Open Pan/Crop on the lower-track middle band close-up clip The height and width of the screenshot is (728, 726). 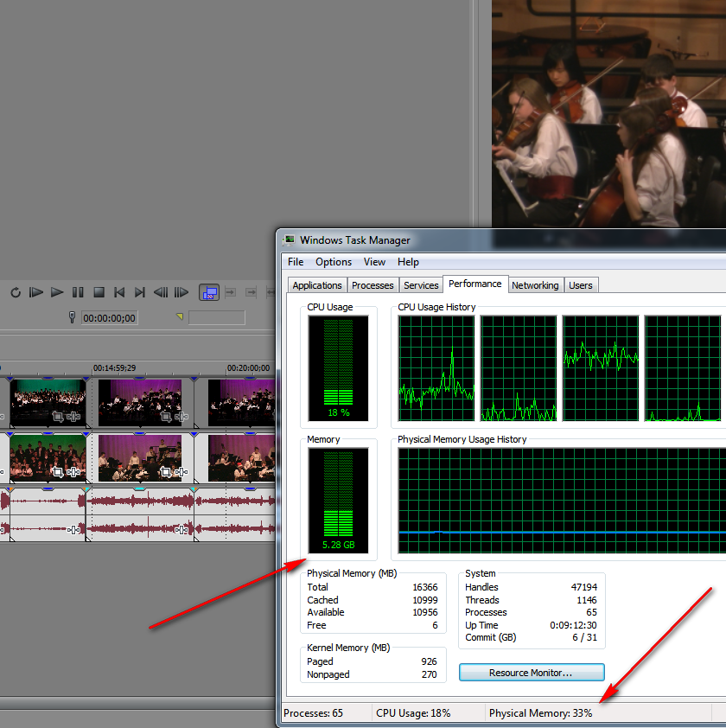[166, 472]
